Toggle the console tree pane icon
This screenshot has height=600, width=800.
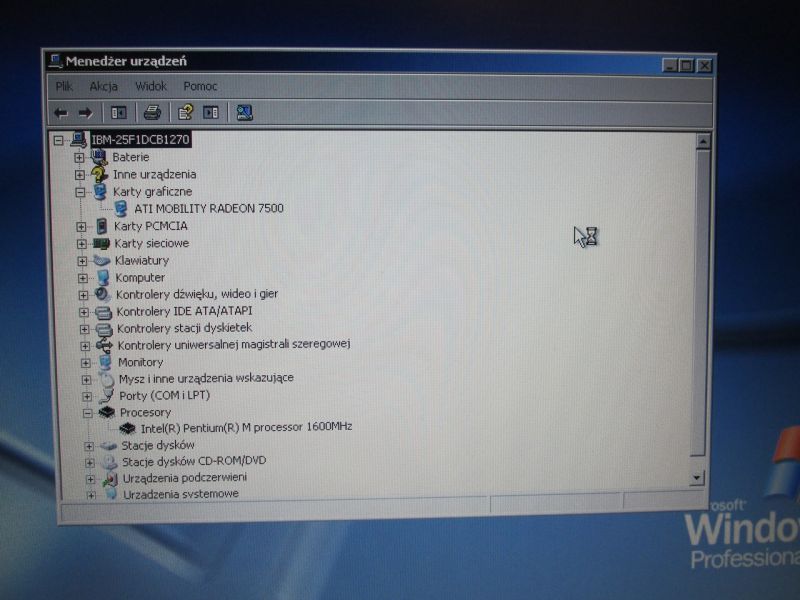pyautogui.click(x=119, y=113)
